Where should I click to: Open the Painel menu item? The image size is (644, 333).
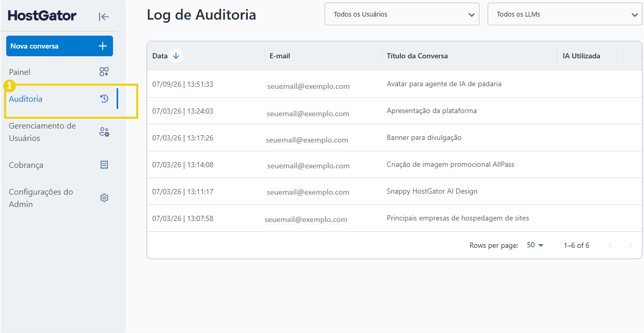[x=59, y=72]
